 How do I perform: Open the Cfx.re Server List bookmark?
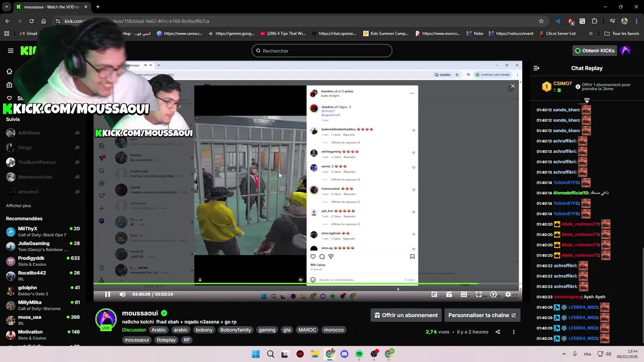557,34
